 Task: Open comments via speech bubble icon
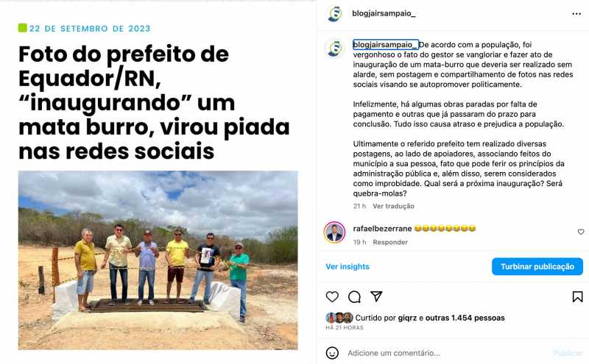354,297
